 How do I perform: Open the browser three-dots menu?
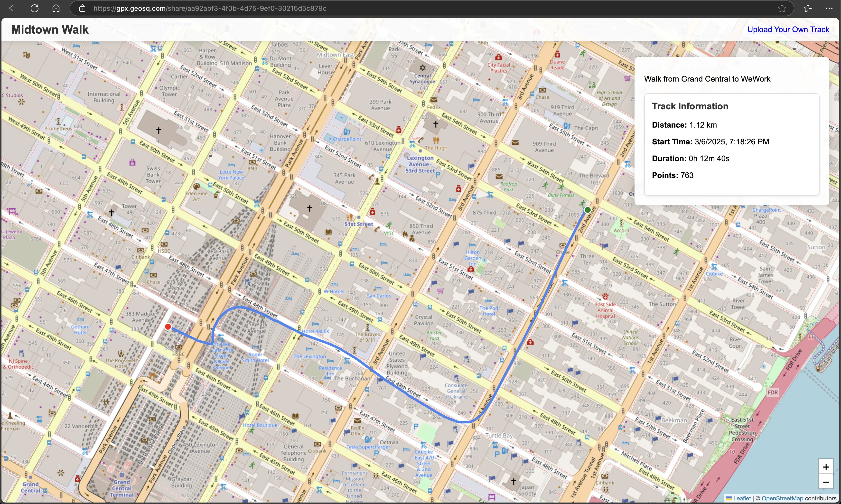pos(829,8)
